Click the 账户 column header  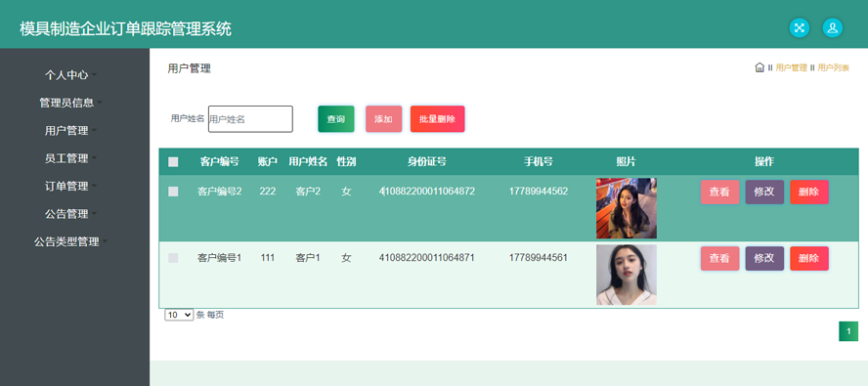(268, 161)
